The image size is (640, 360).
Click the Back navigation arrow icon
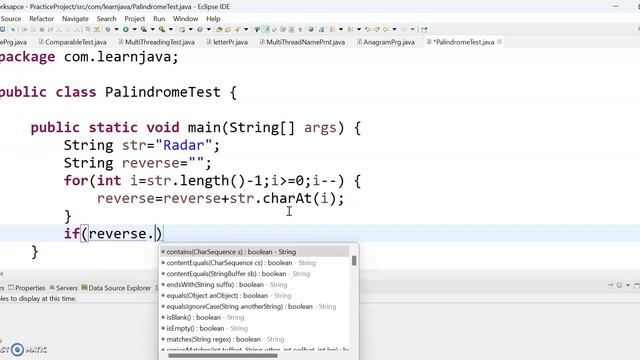coord(385,29)
